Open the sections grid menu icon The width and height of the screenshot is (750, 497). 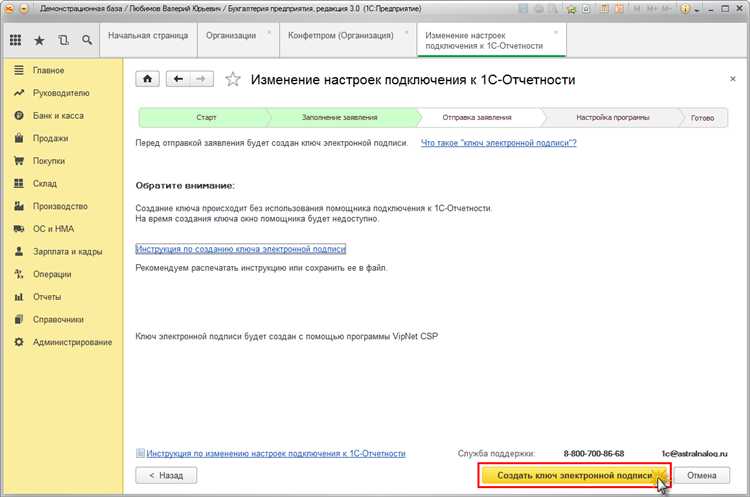15,40
